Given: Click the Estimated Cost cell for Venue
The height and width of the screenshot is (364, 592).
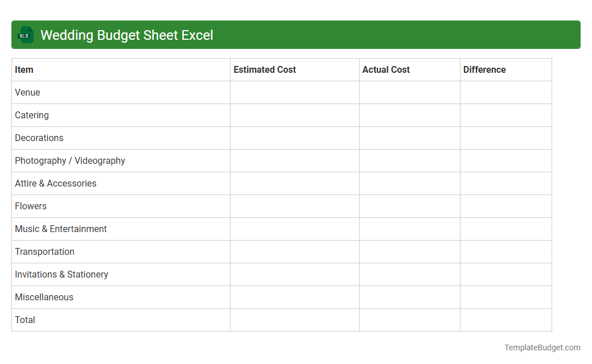Looking at the screenshot, I should pyautogui.click(x=294, y=92).
